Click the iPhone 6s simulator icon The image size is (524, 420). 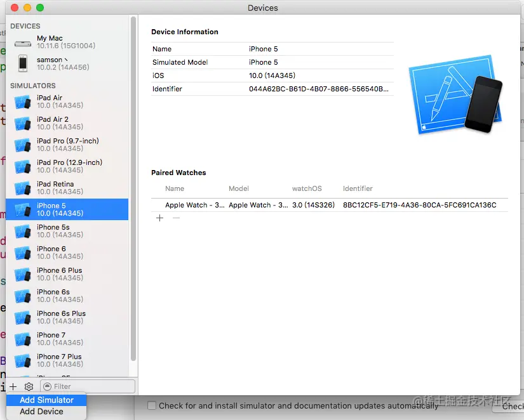(x=23, y=296)
